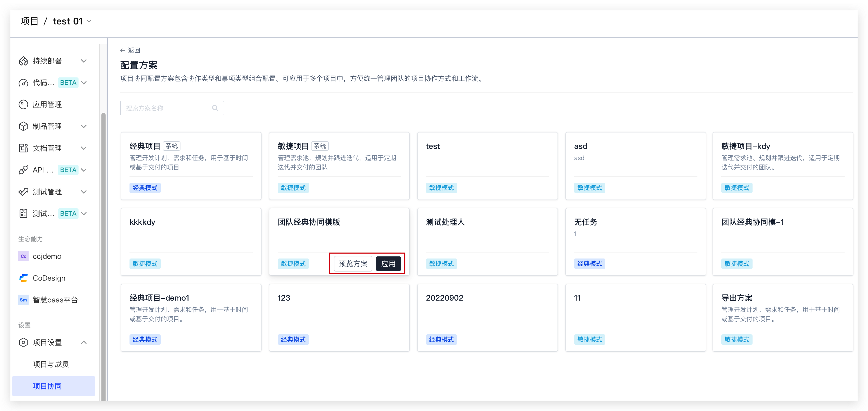Screen dimensions: 868x411
Task: Open the 测试处理人 scheme card
Action: coord(487,242)
